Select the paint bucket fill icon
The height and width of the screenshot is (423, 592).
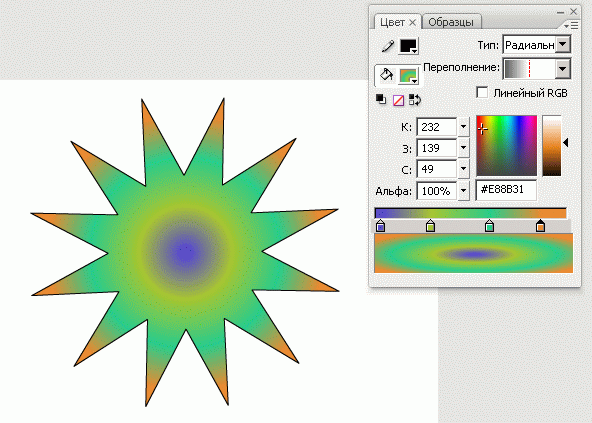coord(386,74)
